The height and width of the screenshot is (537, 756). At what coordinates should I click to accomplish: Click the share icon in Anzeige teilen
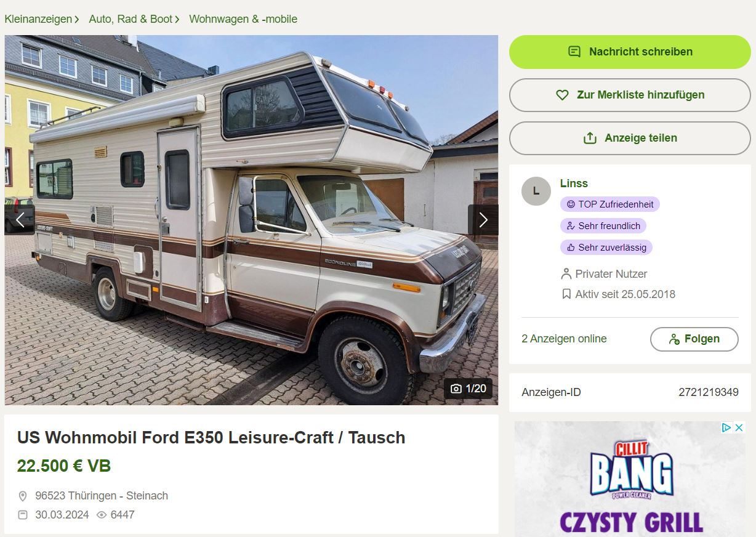[590, 138]
